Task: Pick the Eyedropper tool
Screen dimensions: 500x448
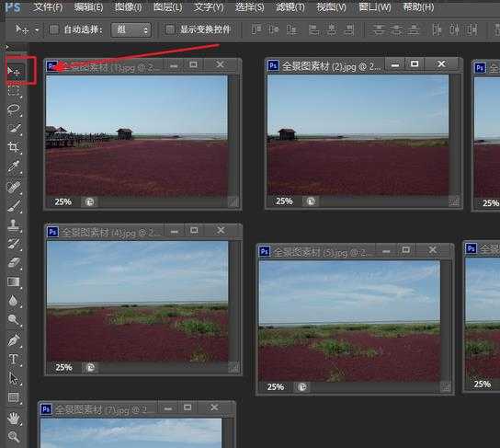Action: [14, 167]
